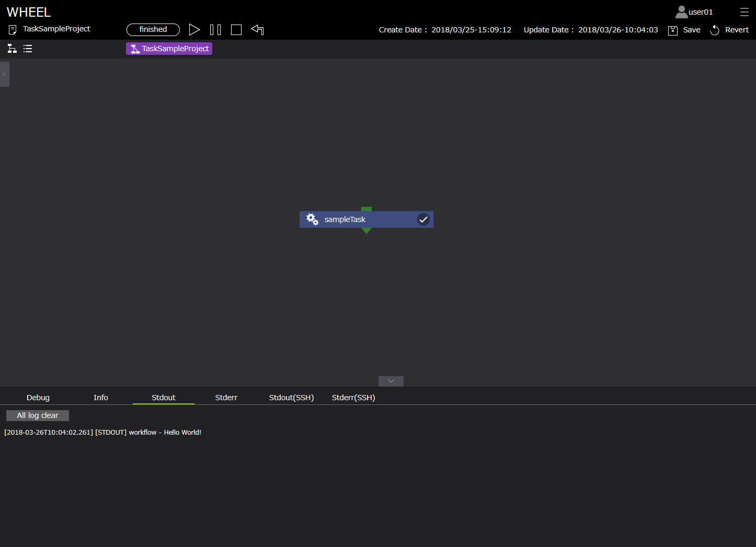The height and width of the screenshot is (547, 756).
Task: Click the clean project back-arrow icon
Action: coord(257,30)
